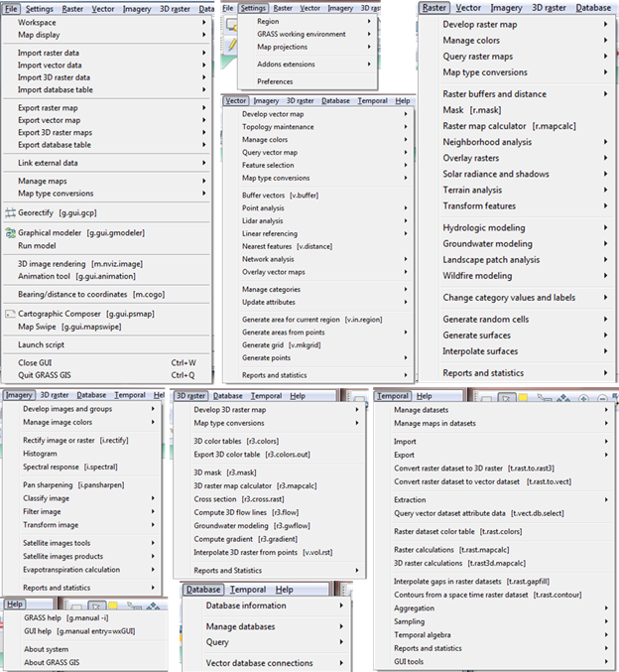The width and height of the screenshot is (619, 672).
Task: Select 3D mask [r3.mask]
Action: [225, 473]
